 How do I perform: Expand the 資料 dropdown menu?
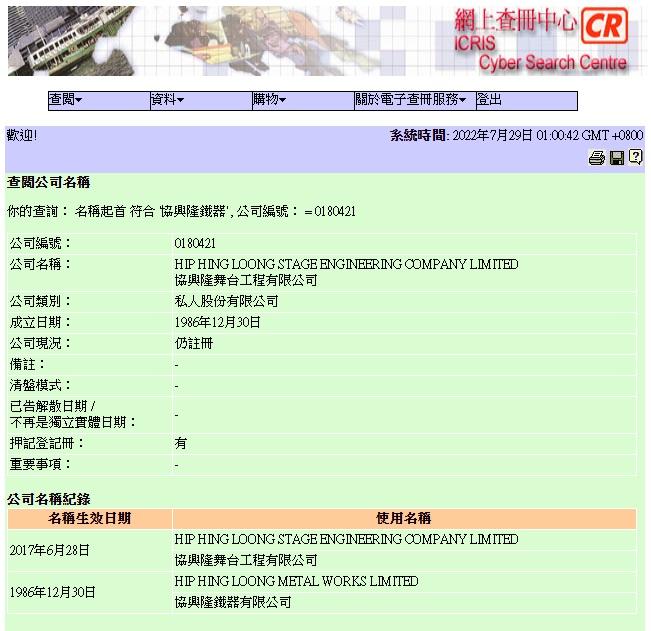(167, 100)
